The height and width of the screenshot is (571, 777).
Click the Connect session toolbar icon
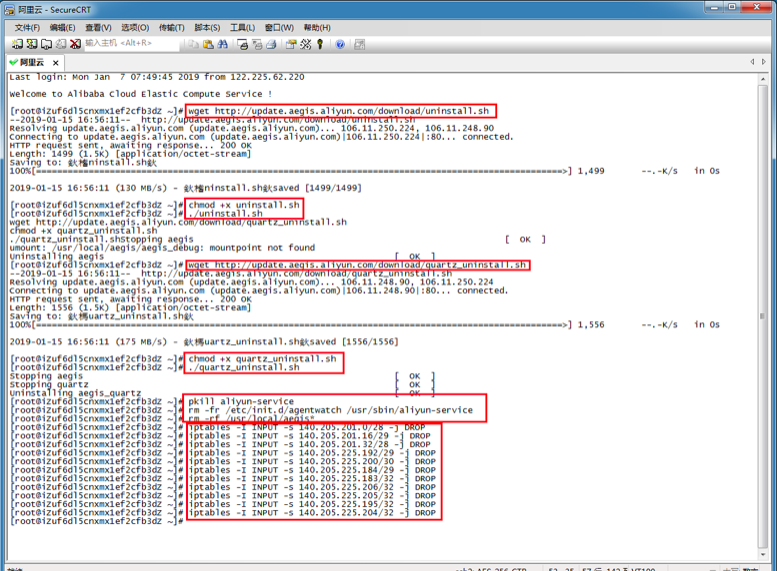(x=18, y=44)
